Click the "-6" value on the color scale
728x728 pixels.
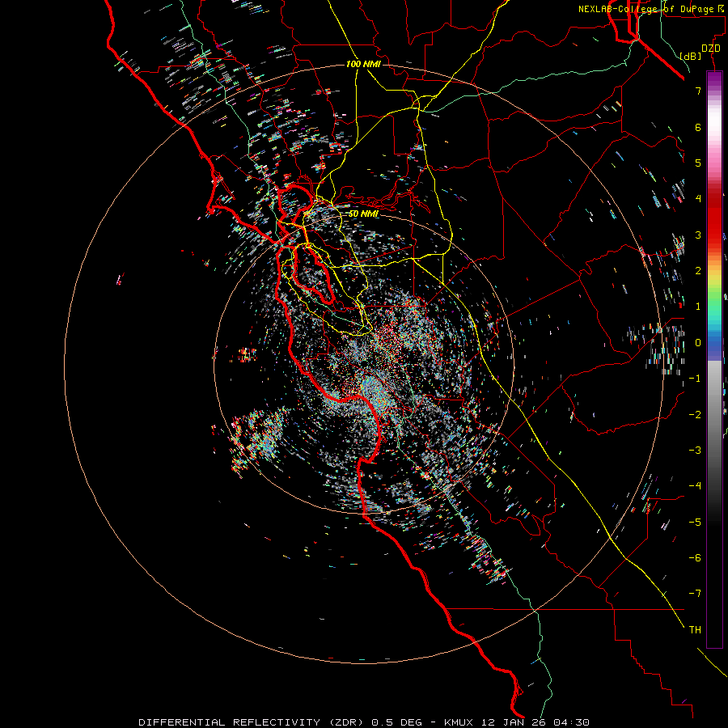click(695, 558)
